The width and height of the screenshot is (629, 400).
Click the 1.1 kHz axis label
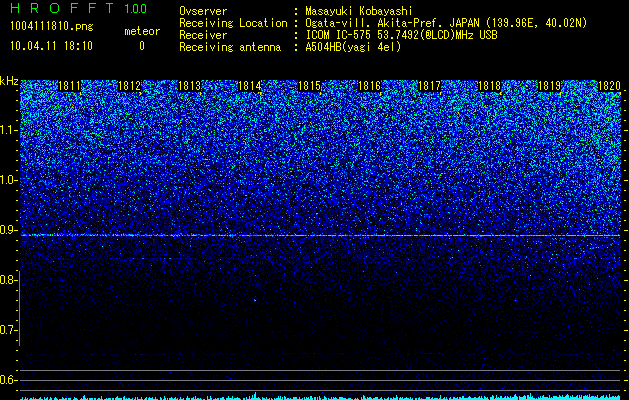point(8,130)
